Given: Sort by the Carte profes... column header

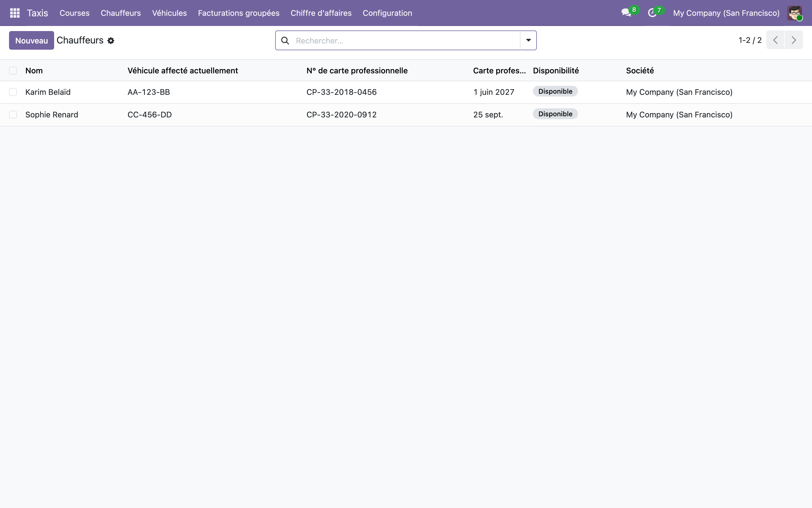Looking at the screenshot, I should 499,71.
